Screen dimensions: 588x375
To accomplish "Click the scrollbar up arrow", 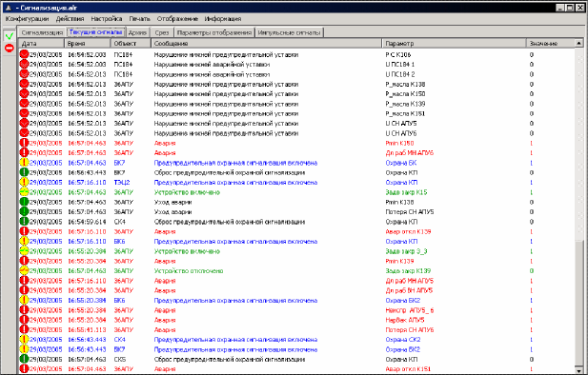I will click(578, 44).
